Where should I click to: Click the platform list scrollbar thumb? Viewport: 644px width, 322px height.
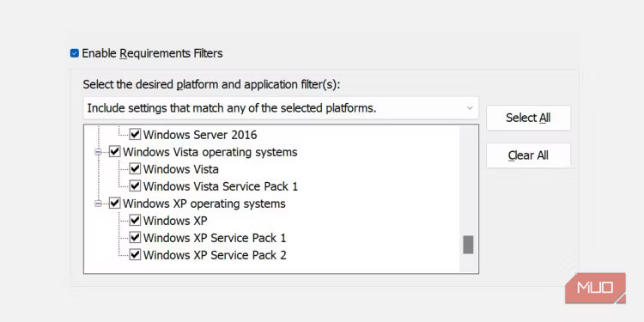click(x=468, y=245)
